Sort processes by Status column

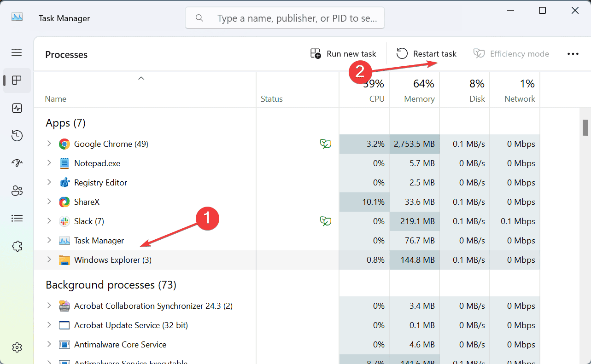(298, 90)
